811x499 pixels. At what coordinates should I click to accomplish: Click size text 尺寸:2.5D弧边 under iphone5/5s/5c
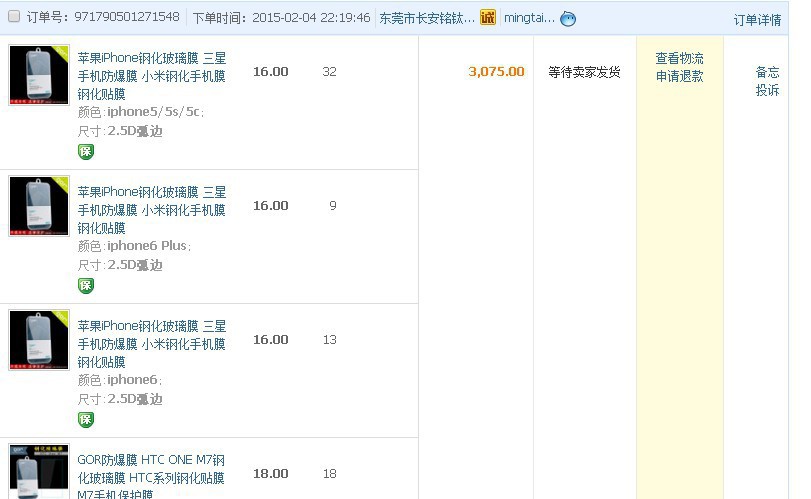120,131
